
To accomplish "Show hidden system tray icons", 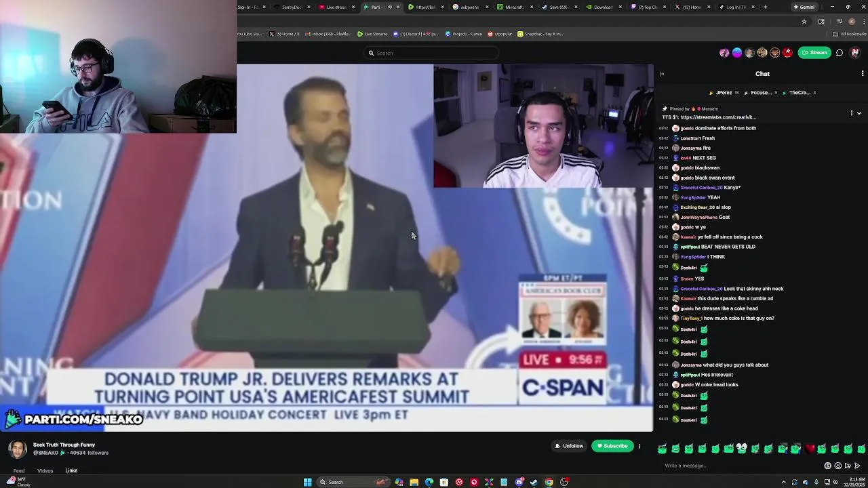I will [783, 482].
